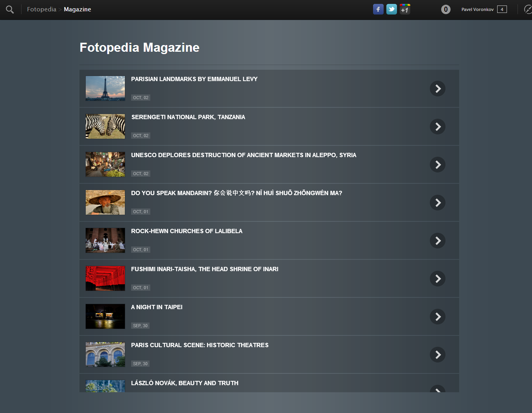Click the Lalibela church thumbnail
The image size is (532, 413).
coord(105,241)
